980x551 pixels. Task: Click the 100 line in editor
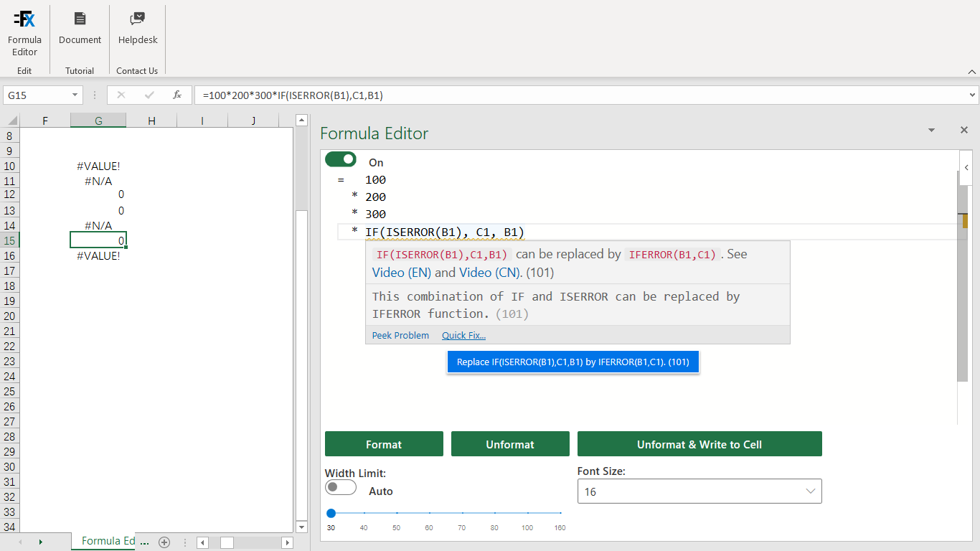pos(375,180)
